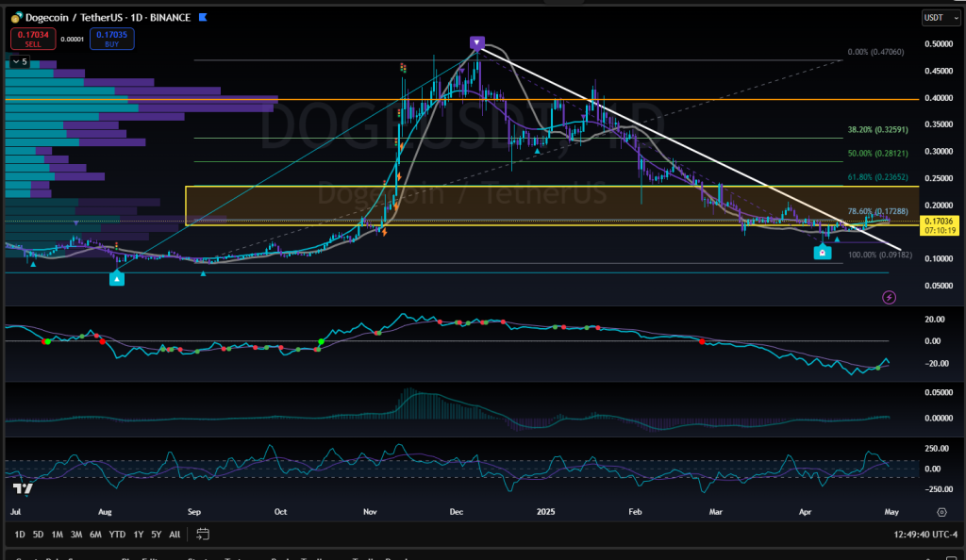
Task: Click the 0.00001 spread value
Action: (73, 40)
